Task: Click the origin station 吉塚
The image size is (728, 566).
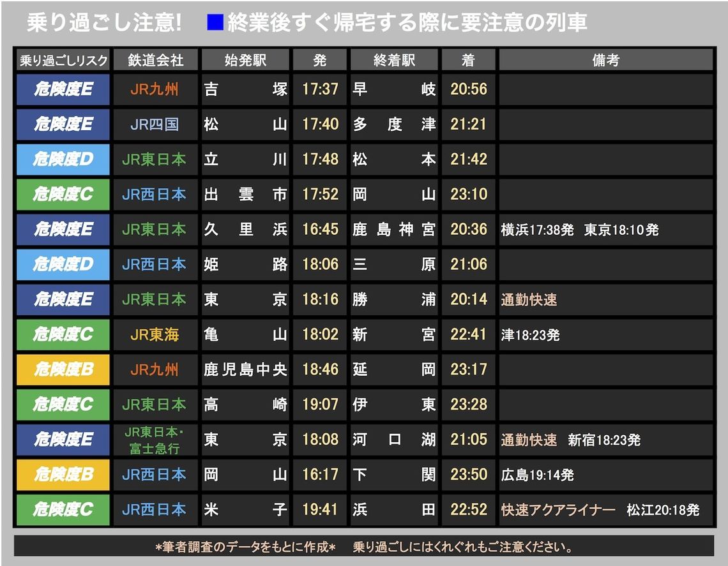Action: tap(245, 89)
